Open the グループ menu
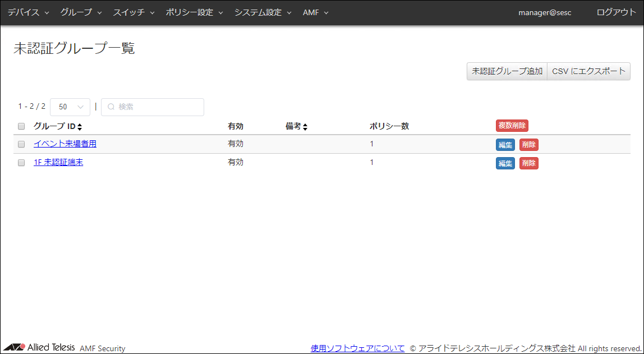Viewport: 644px width, 354px height. [x=81, y=12]
